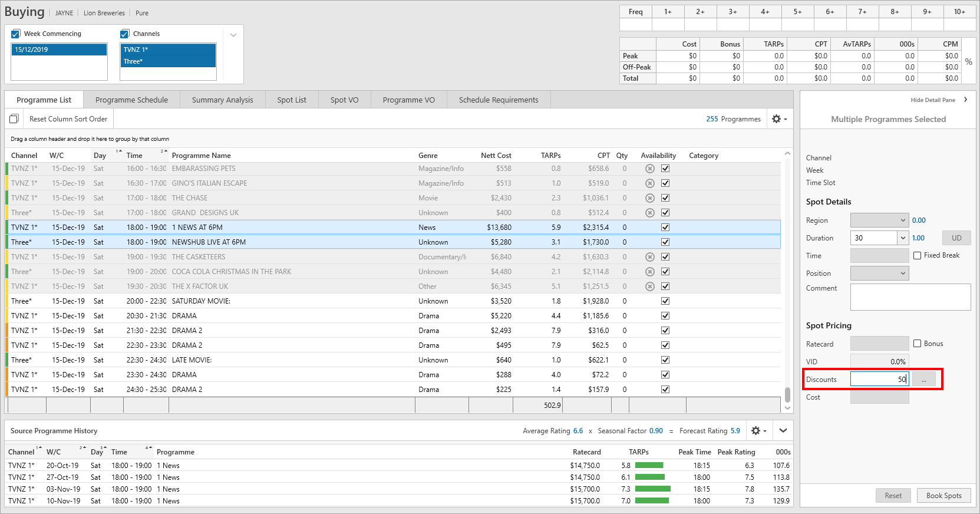The height and width of the screenshot is (514, 980).
Task: Select the 20-Oct-19 history row
Action: click(399, 466)
